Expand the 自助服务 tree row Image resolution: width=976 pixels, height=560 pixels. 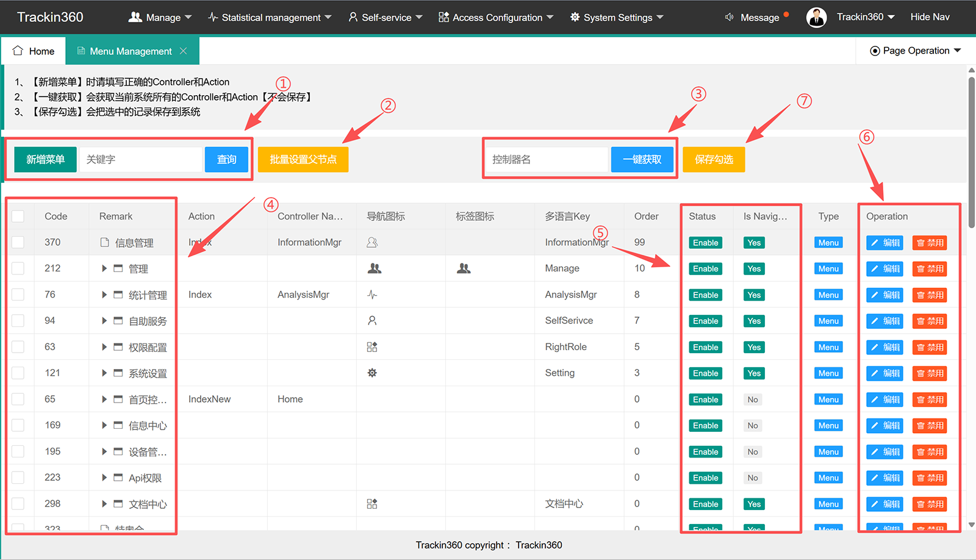[104, 320]
